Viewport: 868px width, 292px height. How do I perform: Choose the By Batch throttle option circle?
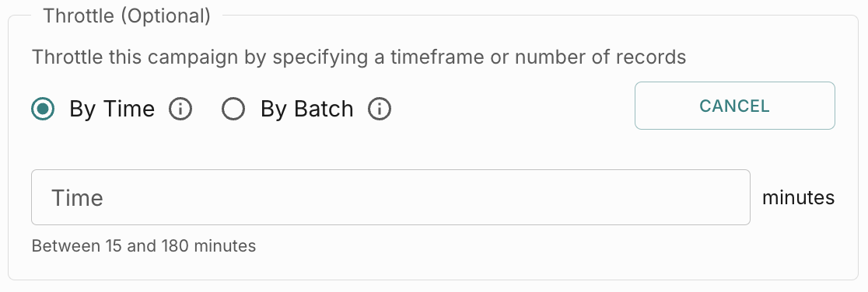point(233,109)
